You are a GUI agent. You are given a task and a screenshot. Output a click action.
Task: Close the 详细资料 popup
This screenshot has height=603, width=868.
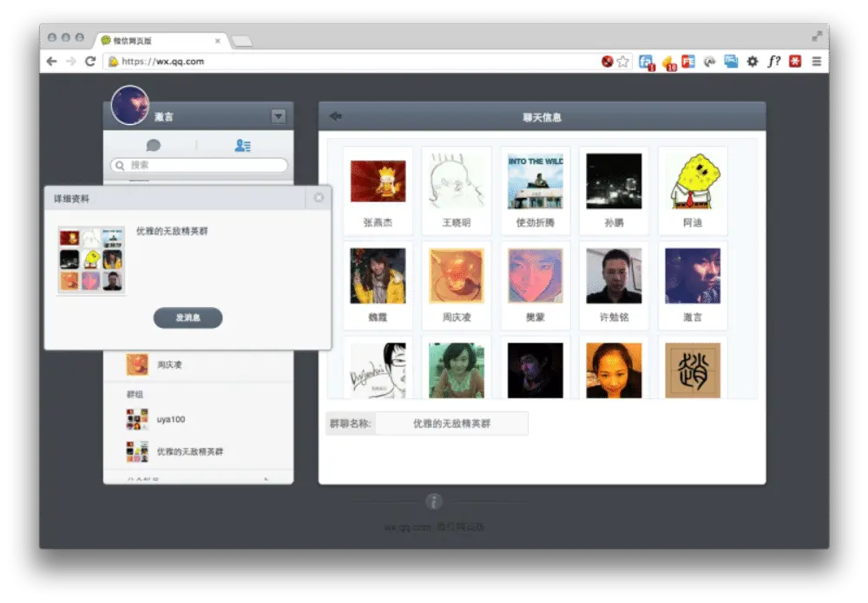[319, 198]
